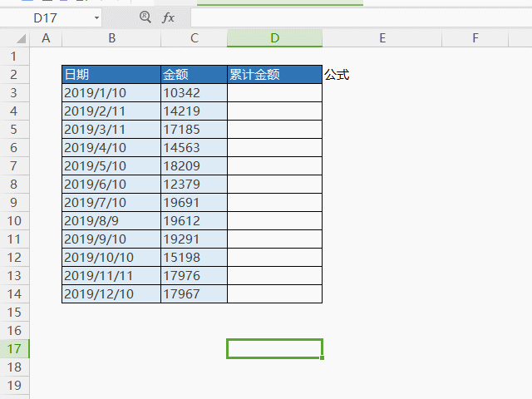
Task: Select the cell containing 2019/9/10
Action: (111, 239)
